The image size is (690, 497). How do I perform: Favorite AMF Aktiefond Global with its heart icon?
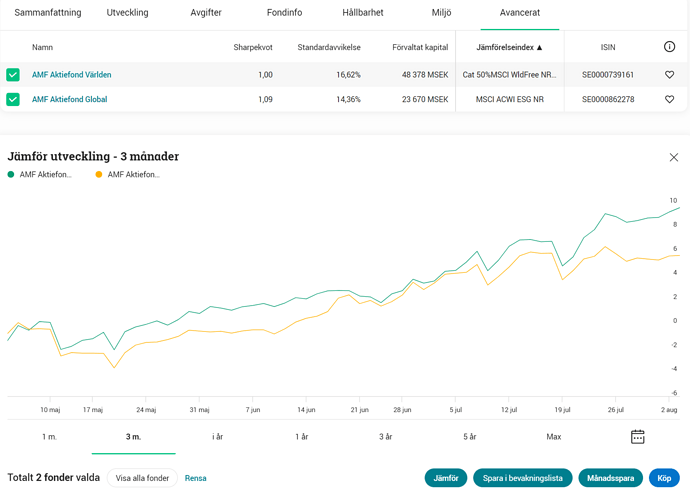669,99
